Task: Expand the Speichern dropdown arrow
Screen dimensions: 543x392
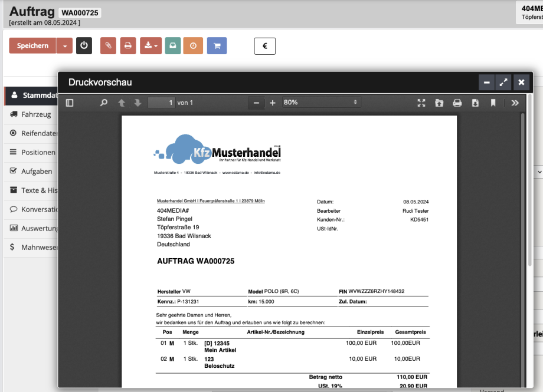Action: point(65,46)
